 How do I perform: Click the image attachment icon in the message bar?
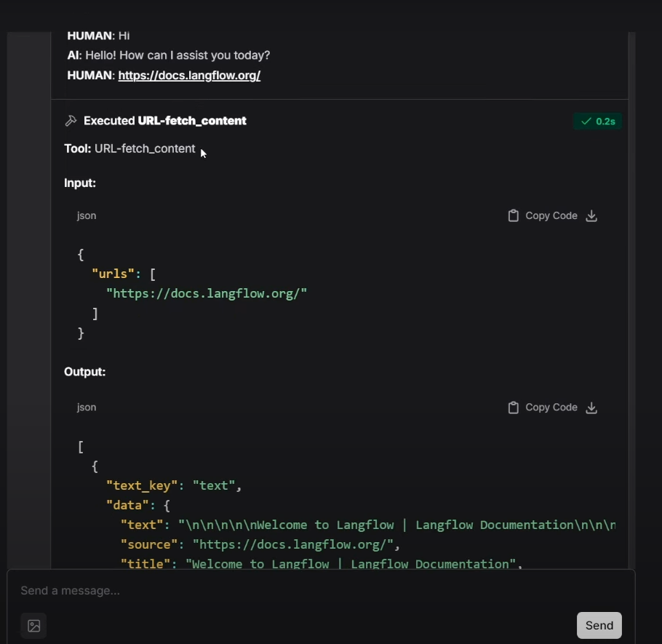click(x=33, y=625)
